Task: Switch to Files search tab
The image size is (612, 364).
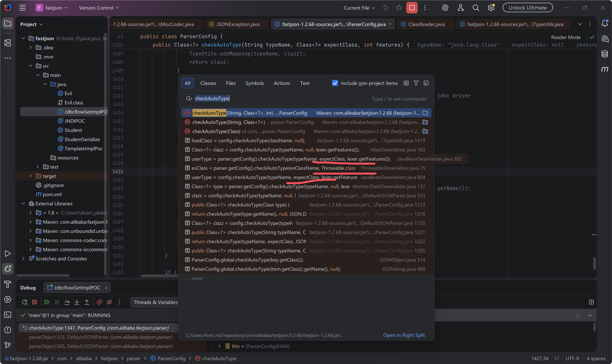Action: tap(231, 83)
